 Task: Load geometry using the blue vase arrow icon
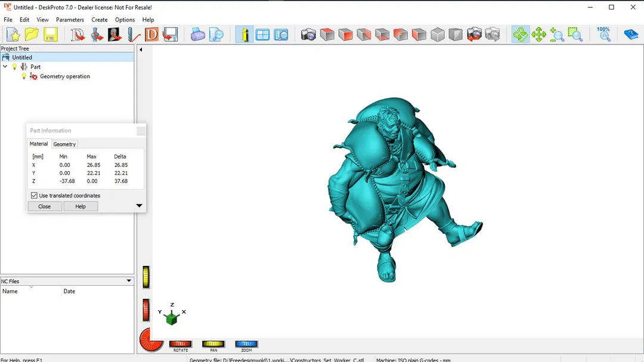pos(97,35)
